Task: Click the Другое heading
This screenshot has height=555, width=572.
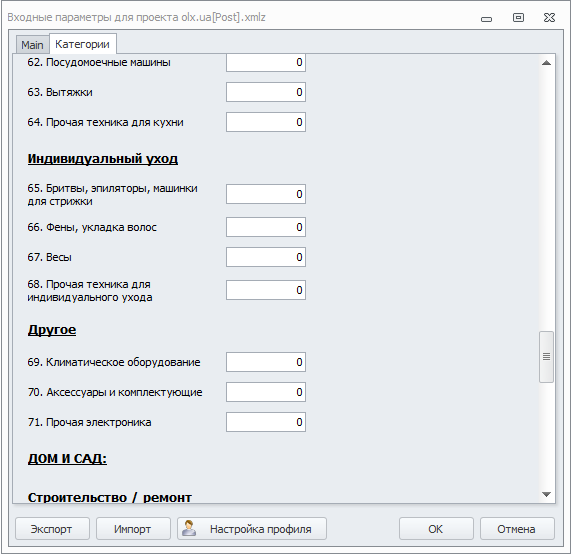Action: tap(52, 330)
